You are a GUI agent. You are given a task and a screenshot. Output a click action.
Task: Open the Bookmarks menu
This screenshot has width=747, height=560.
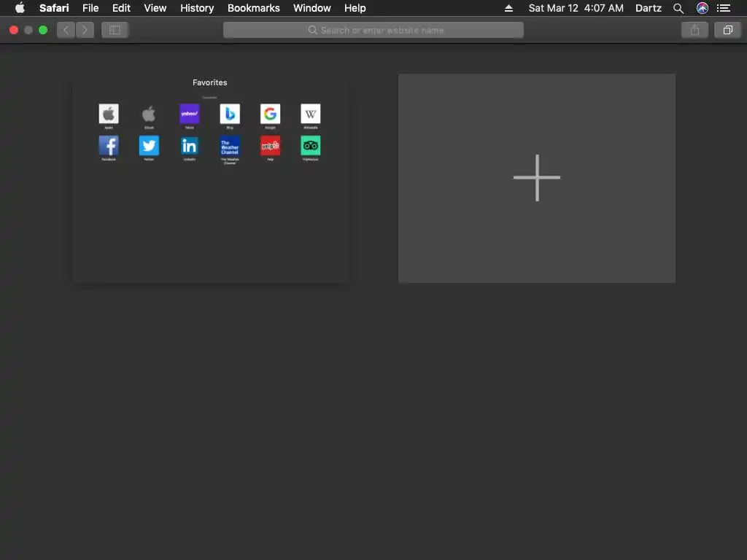[253, 8]
